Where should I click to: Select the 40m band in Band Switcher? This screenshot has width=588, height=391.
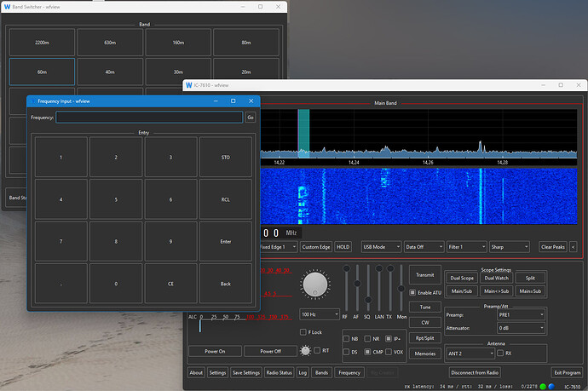tap(110, 72)
